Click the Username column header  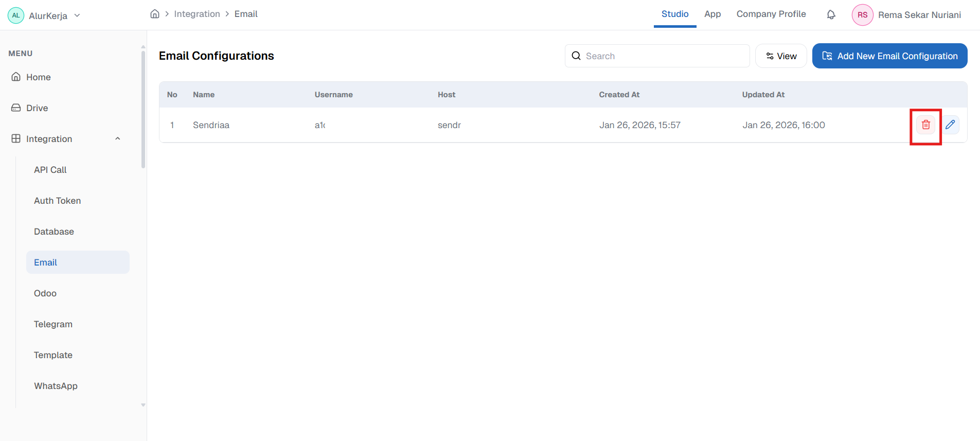coord(333,95)
